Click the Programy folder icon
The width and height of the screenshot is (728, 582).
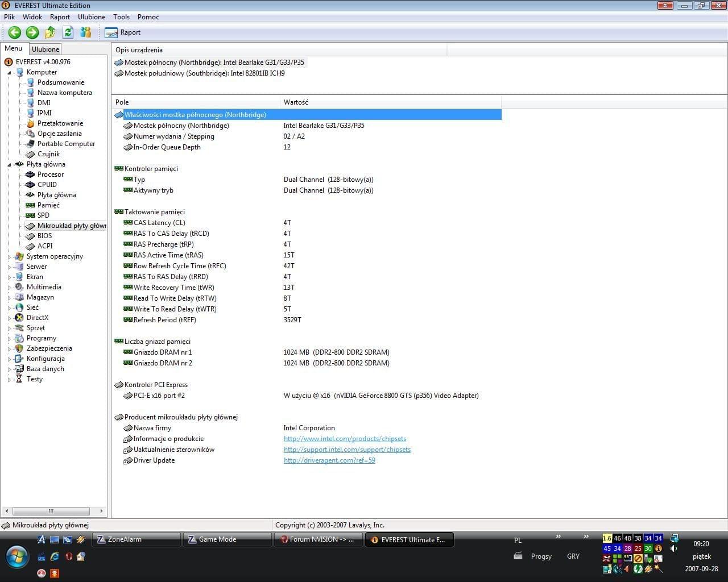(19, 338)
